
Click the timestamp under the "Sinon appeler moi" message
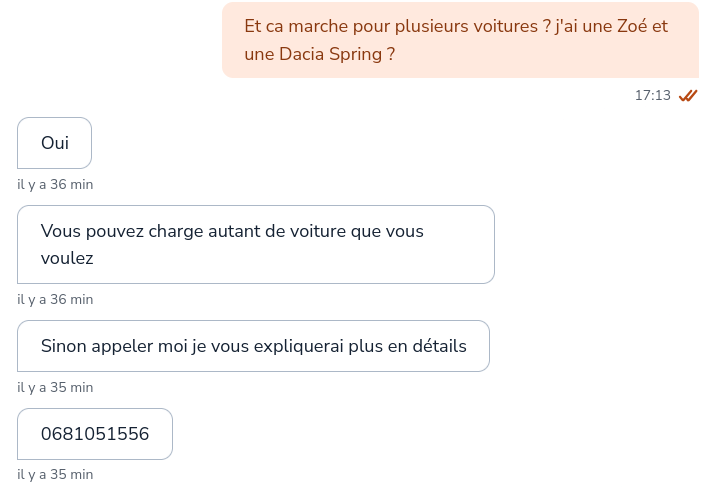coord(55,387)
